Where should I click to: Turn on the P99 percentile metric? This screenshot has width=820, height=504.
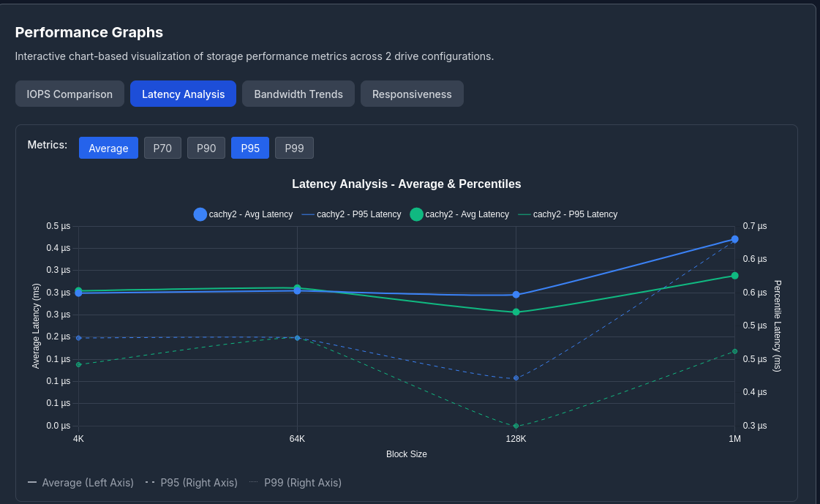point(294,148)
